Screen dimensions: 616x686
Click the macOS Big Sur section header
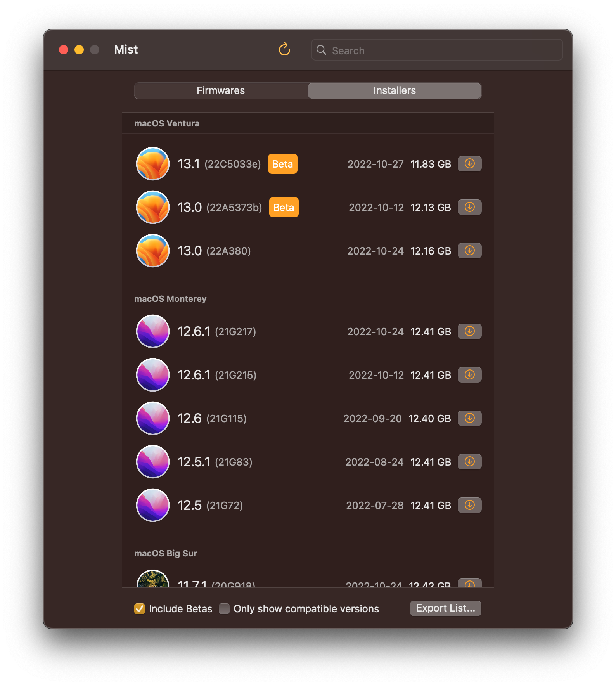click(x=166, y=553)
